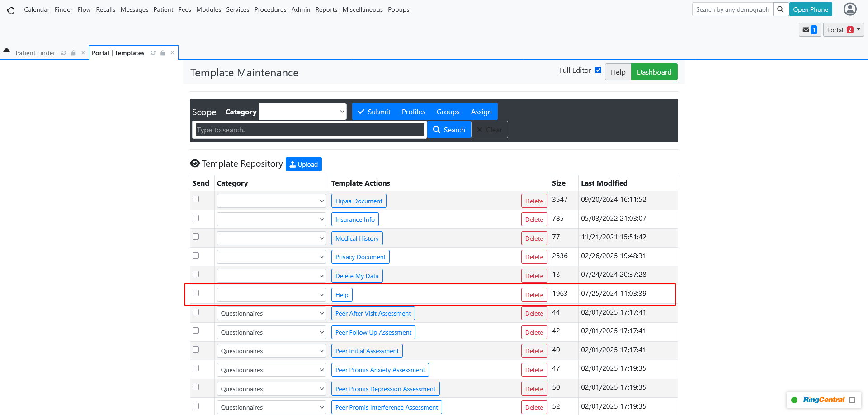This screenshot has height=415, width=868.
Task: Click the RingCentral widget square icon
Action: [852, 400]
